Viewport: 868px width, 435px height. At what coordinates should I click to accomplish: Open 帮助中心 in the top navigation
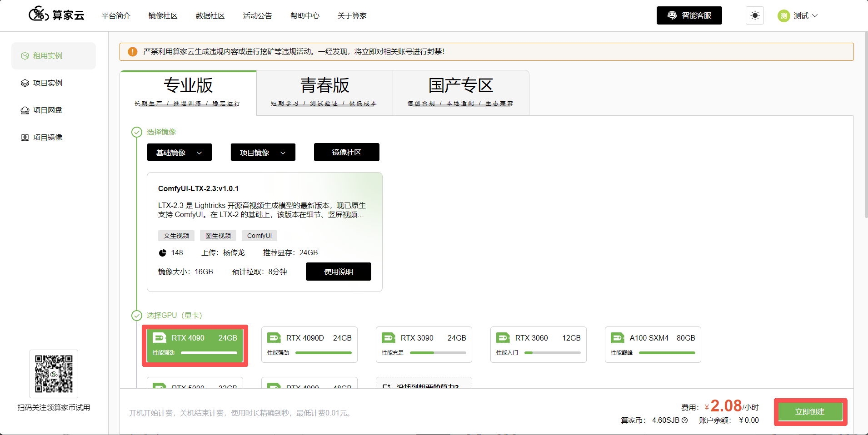(305, 16)
